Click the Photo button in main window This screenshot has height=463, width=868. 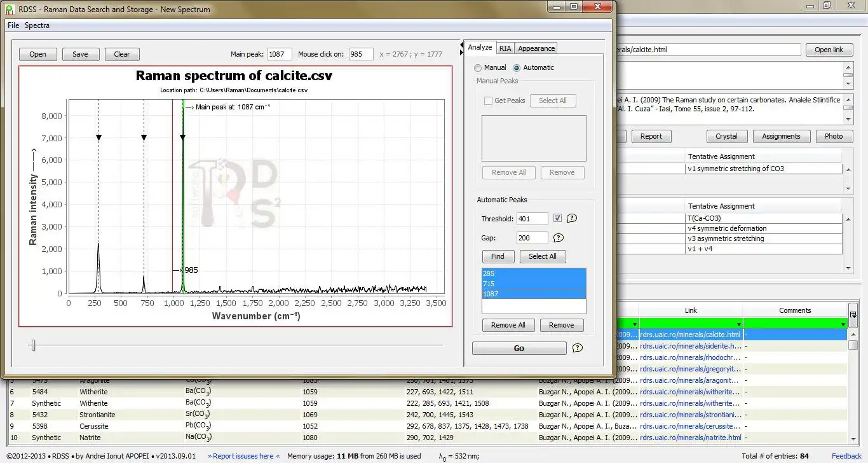tap(834, 136)
